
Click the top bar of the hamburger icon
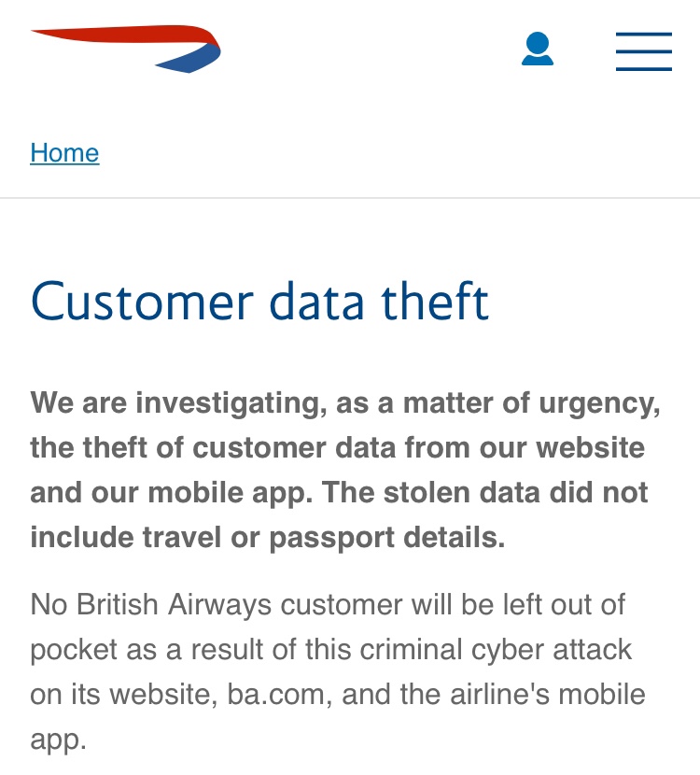click(644, 35)
